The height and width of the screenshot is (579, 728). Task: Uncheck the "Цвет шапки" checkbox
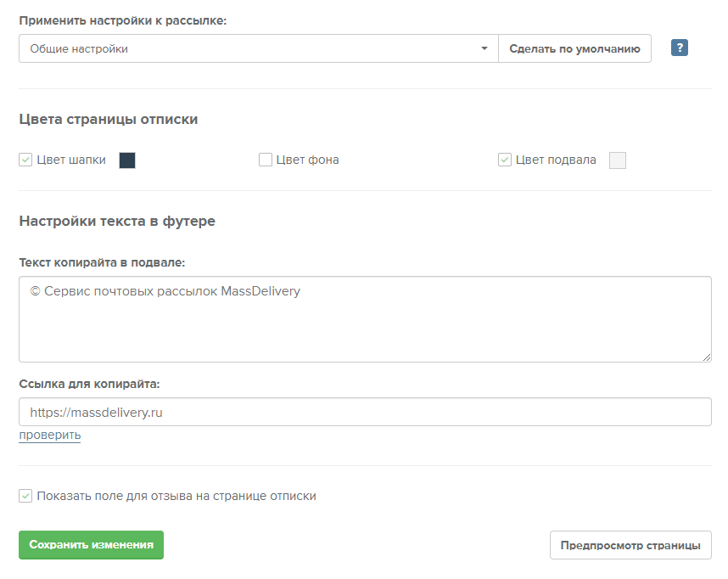click(25, 159)
